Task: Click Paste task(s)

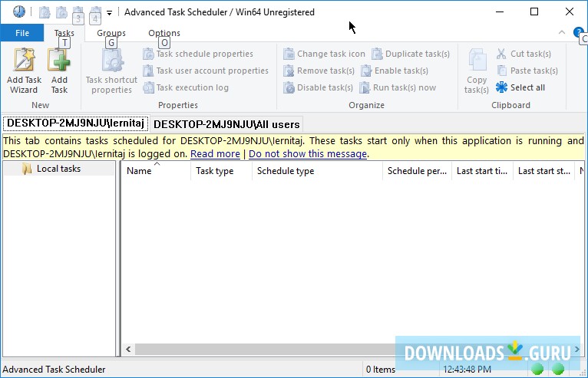Action: point(527,71)
